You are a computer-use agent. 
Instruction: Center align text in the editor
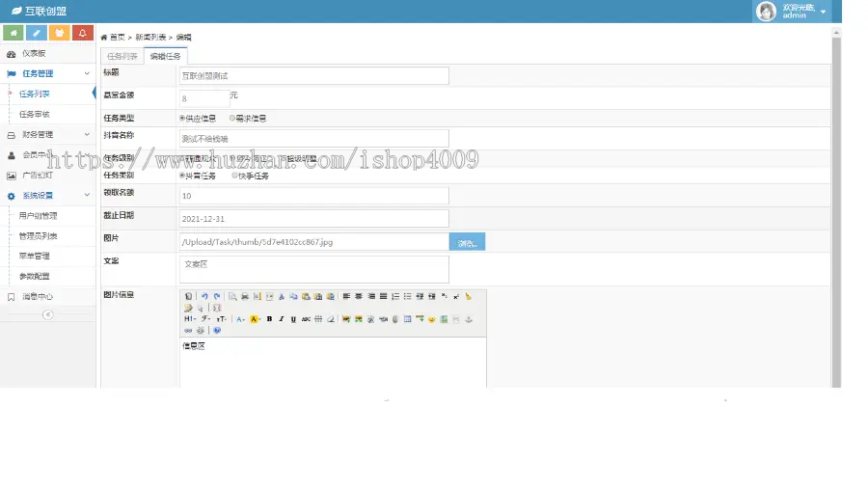coord(359,297)
